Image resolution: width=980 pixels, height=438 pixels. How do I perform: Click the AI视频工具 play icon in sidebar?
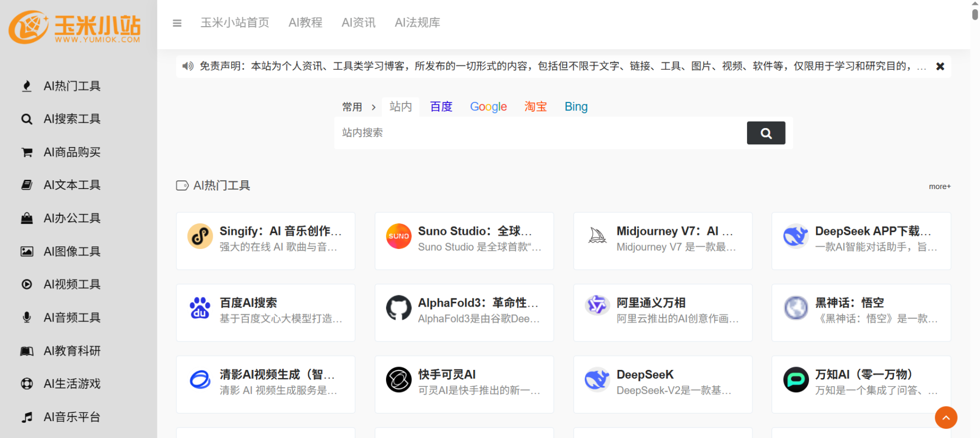point(27,284)
